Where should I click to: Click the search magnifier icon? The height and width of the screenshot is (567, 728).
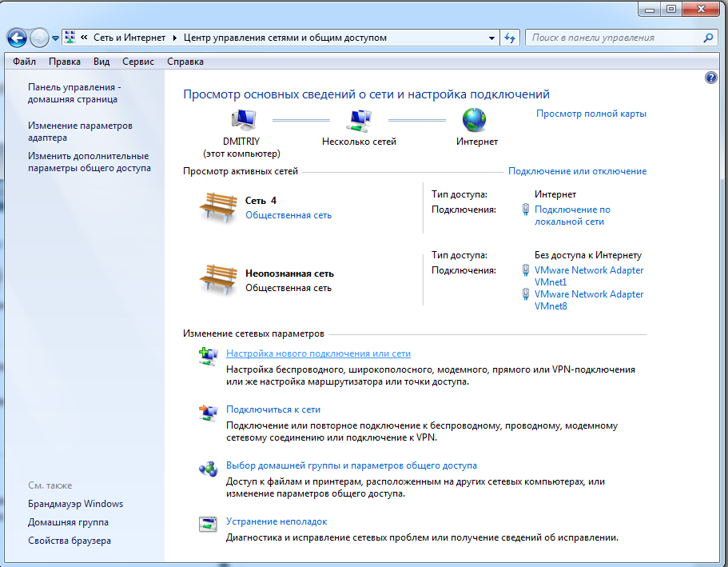coord(708,38)
